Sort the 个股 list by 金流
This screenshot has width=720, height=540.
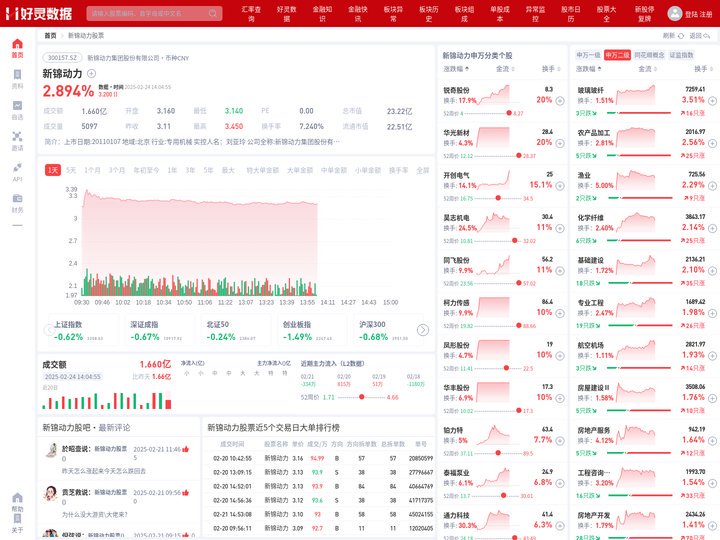[505, 69]
